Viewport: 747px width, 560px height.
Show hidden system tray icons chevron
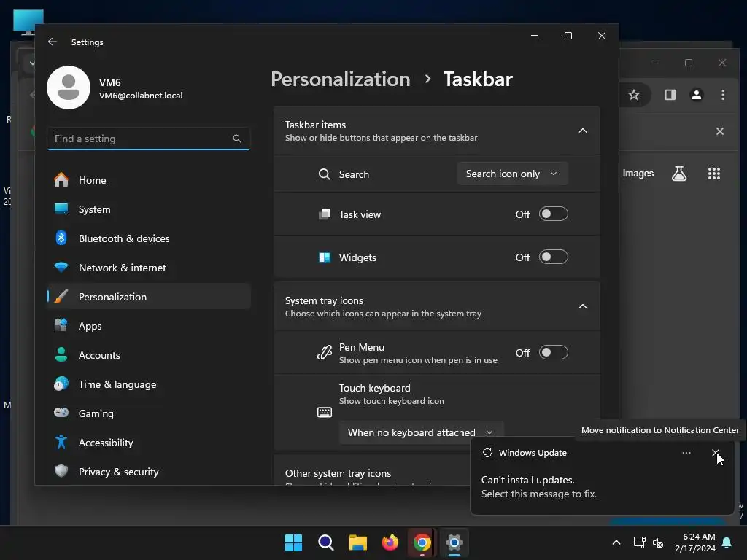(x=616, y=542)
